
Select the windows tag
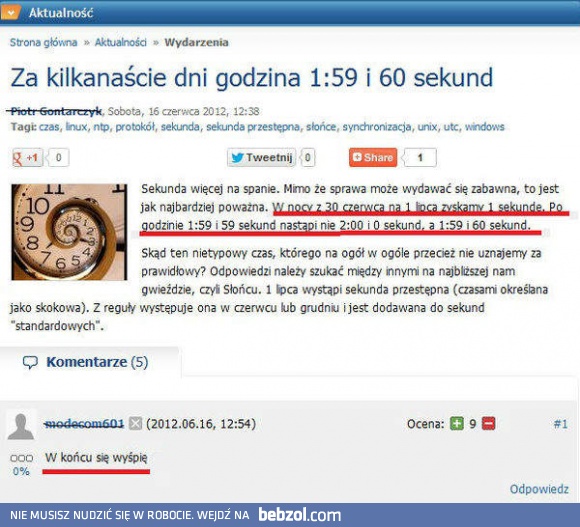(x=485, y=127)
